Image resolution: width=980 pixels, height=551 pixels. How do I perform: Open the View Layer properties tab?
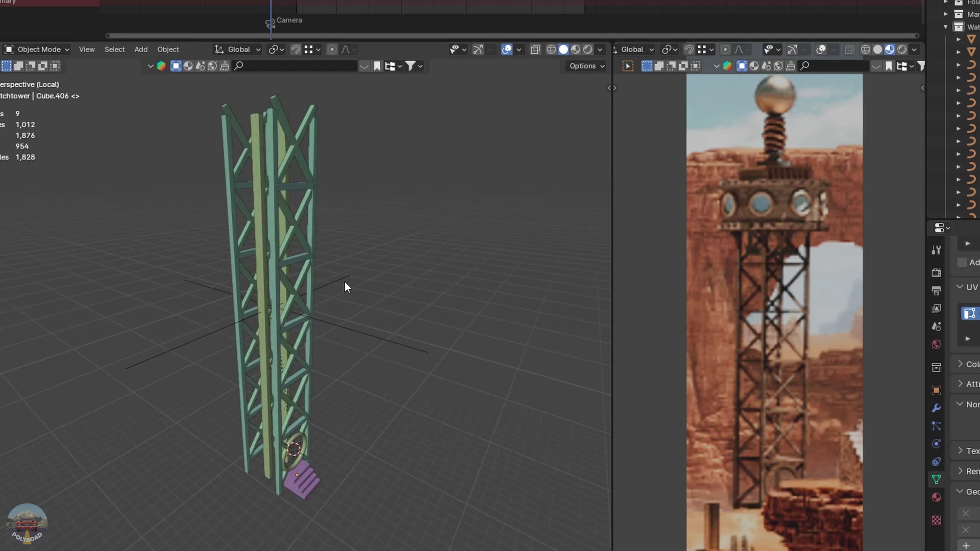pos(936,309)
